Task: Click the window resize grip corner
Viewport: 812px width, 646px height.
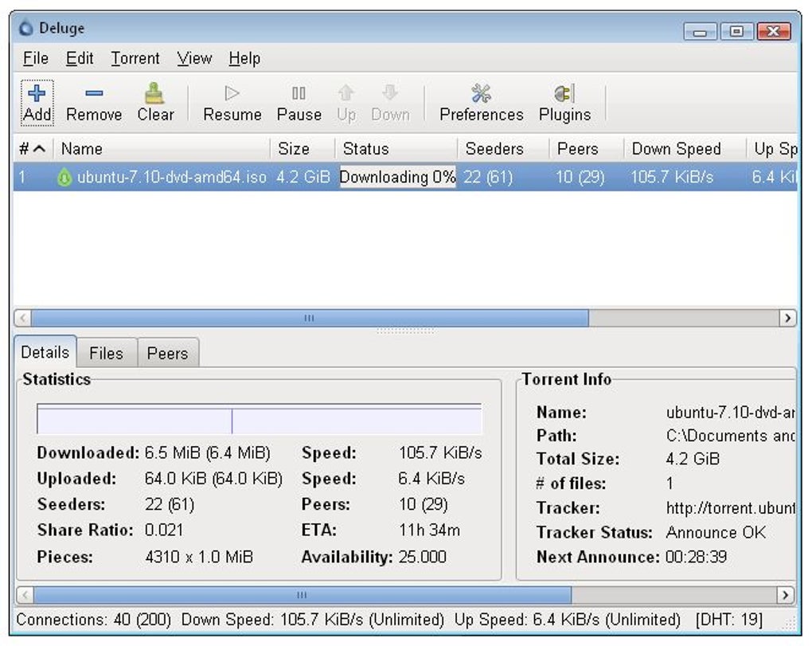Action: click(x=791, y=624)
